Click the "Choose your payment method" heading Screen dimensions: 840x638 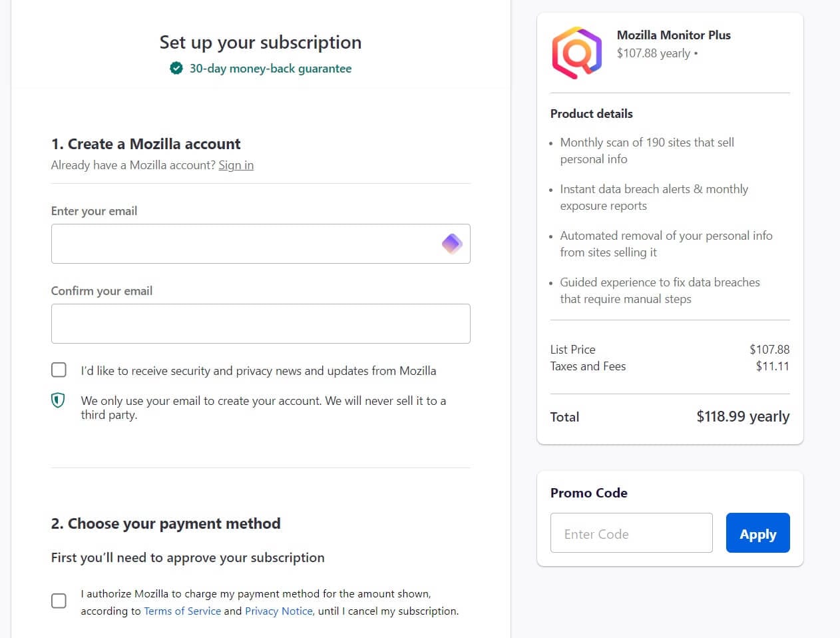165,523
